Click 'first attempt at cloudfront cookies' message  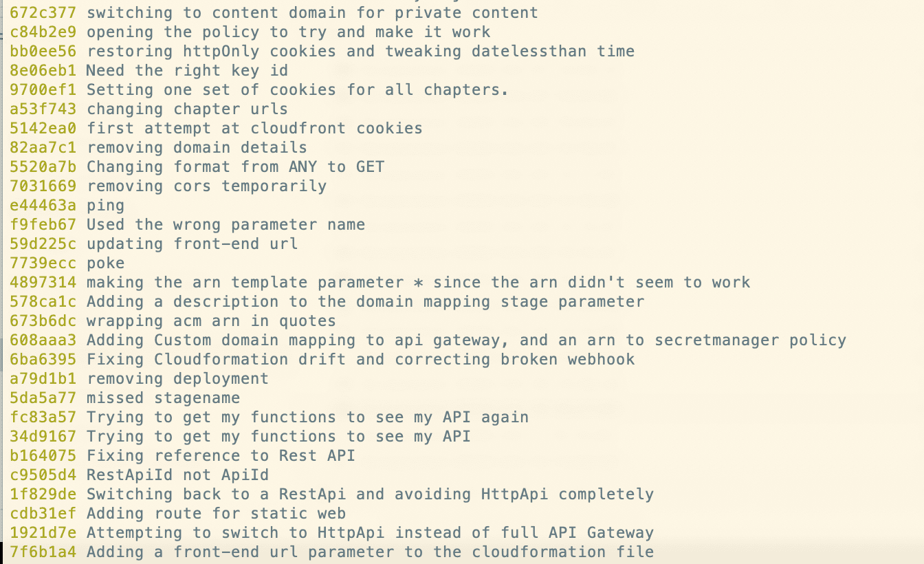pos(254,129)
